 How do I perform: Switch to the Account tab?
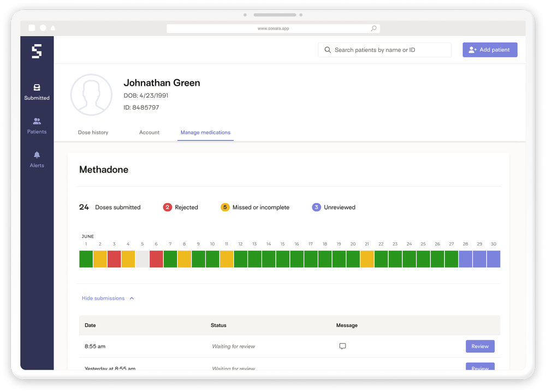[x=149, y=132]
